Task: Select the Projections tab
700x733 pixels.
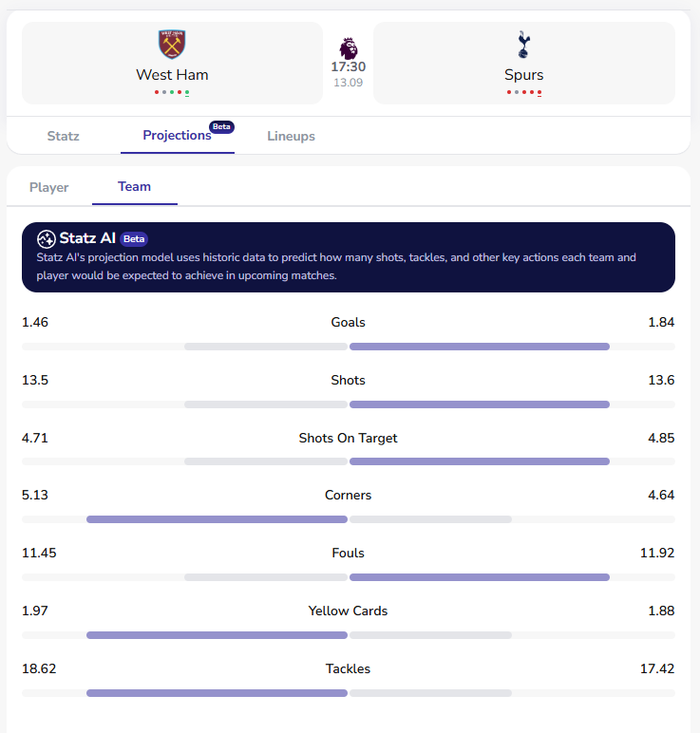Action: coord(177,135)
